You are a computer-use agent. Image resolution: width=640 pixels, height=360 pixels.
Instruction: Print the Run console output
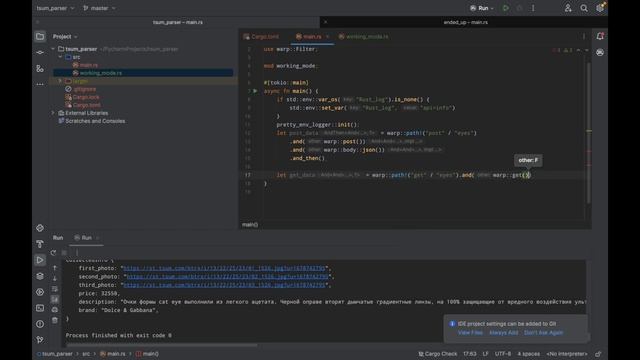click(x=55, y=310)
